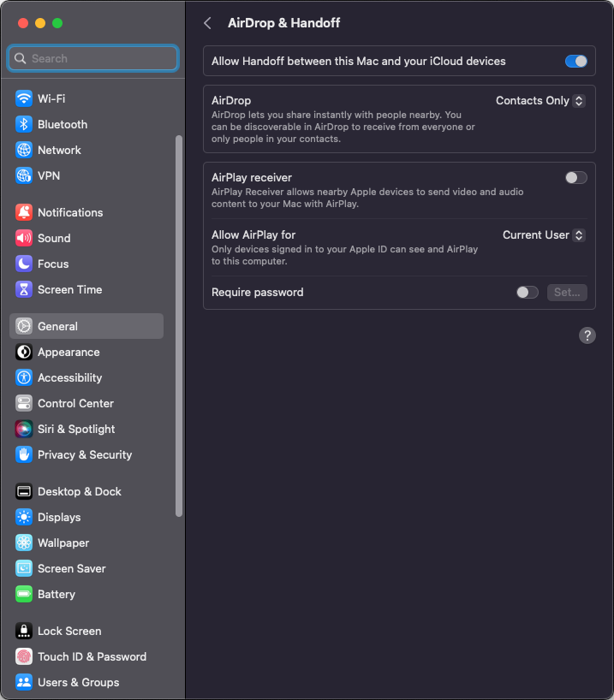Open Touch ID & Password label
Screen dimensions: 614x700
click(x=92, y=656)
